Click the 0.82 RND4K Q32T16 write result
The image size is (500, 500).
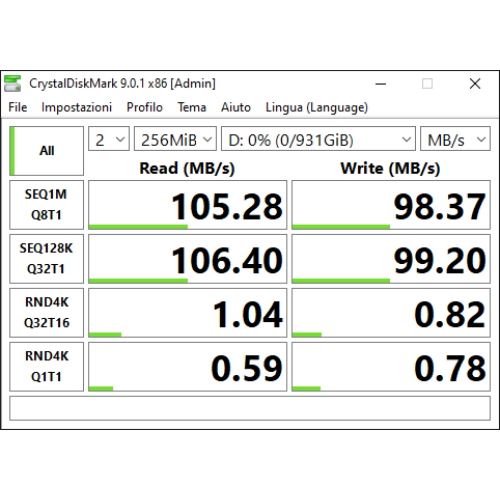tap(391, 313)
